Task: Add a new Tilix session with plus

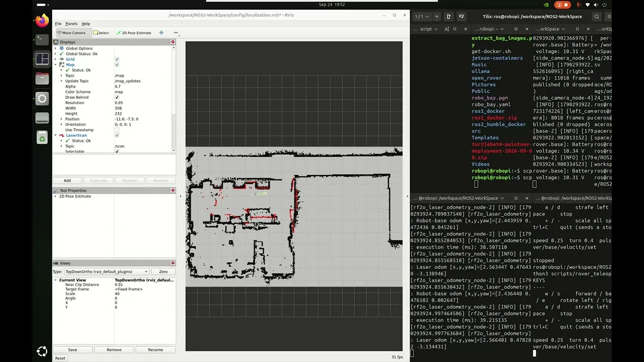Action: pos(437,17)
